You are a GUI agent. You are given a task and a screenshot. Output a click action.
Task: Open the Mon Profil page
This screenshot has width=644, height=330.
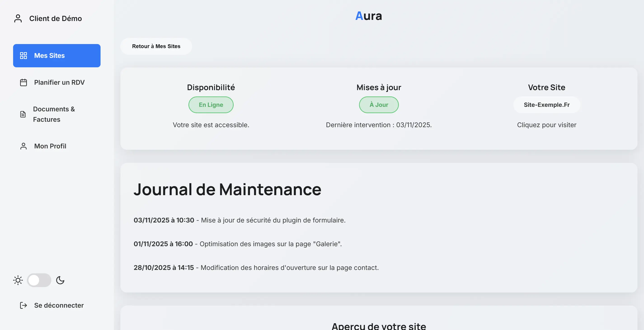pyautogui.click(x=50, y=146)
